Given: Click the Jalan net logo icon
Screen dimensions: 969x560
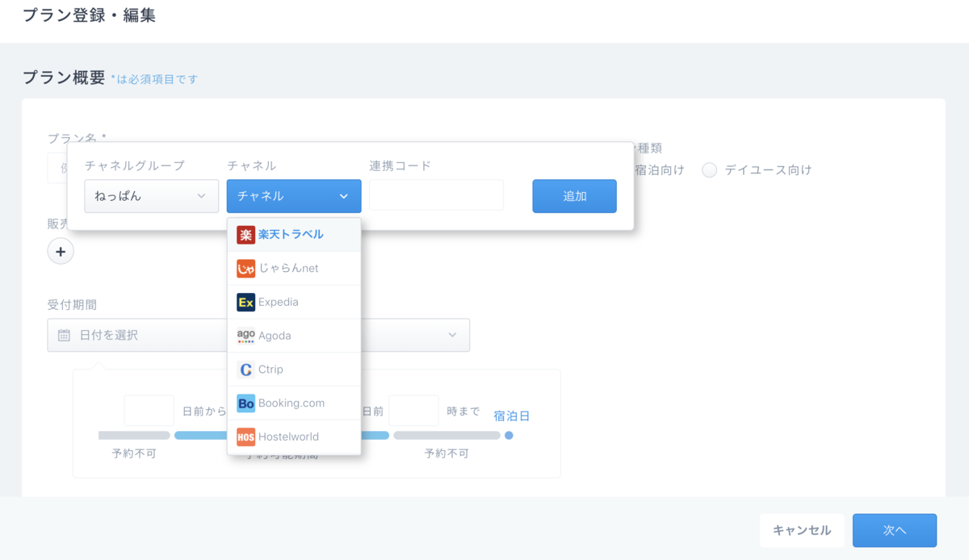Looking at the screenshot, I should point(245,269).
